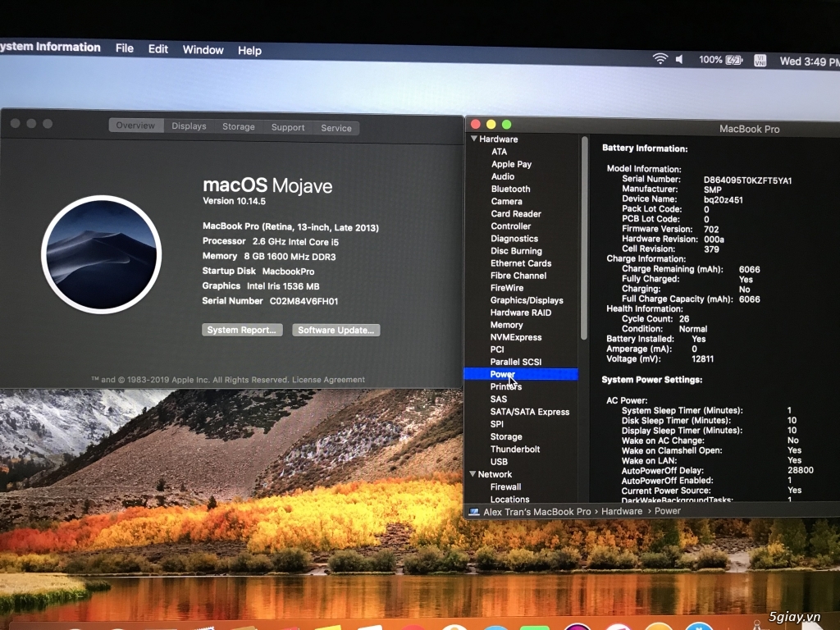Viewport: 840px width, 630px height.
Task: Open the Edit menu
Action: click(158, 49)
